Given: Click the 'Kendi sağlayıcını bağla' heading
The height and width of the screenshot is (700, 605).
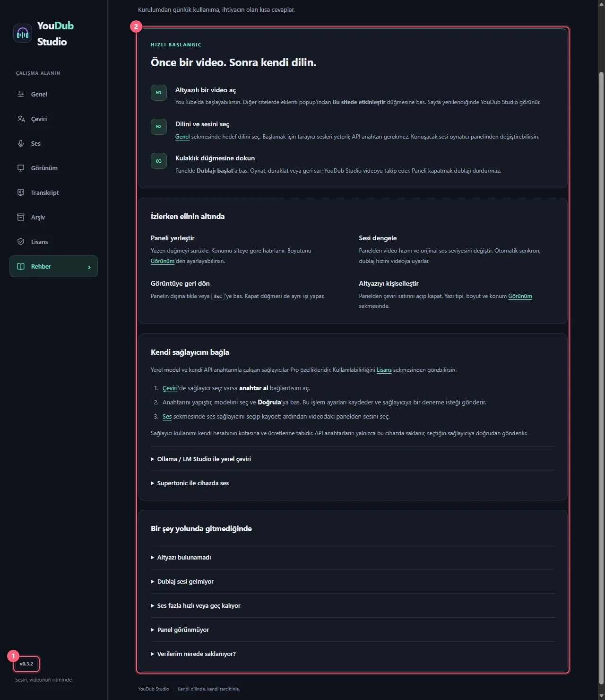Looking at the screenshot, I should click(x=190, y=352).
